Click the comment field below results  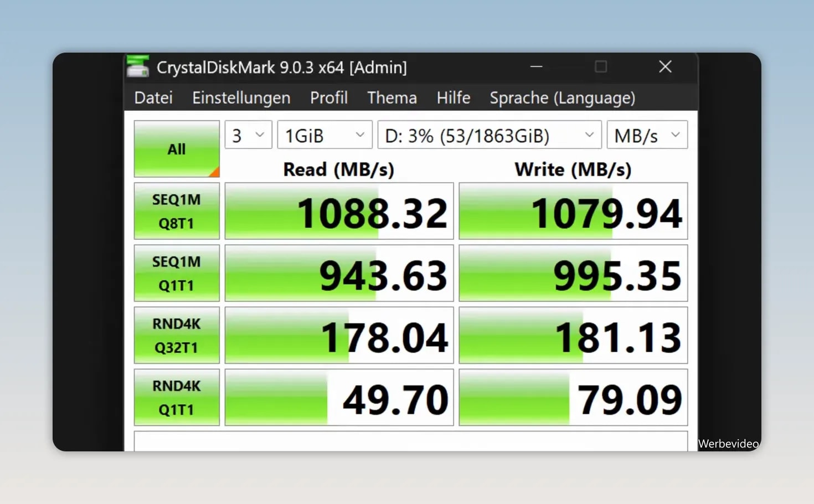coord(411,441)
